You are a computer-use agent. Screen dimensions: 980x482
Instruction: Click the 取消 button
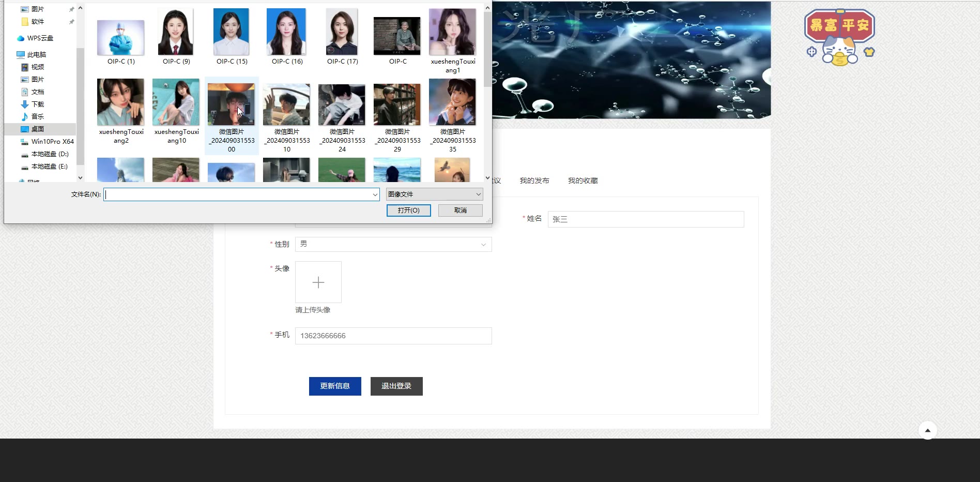click(460, 210)
